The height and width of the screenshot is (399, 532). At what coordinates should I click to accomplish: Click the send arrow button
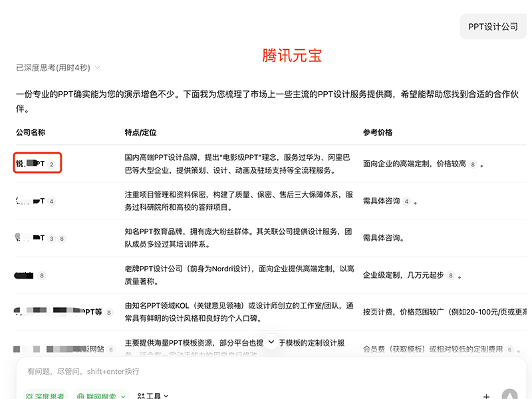509,395
